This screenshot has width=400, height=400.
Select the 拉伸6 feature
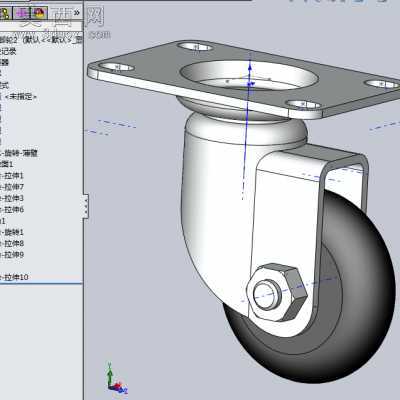pos(12,210)
